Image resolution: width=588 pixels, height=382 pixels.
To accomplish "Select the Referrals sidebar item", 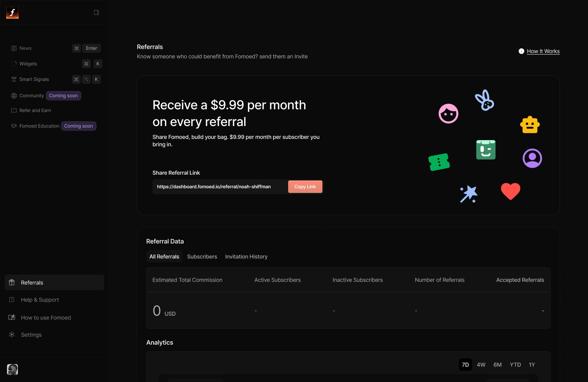I will (x=54, y=282).
